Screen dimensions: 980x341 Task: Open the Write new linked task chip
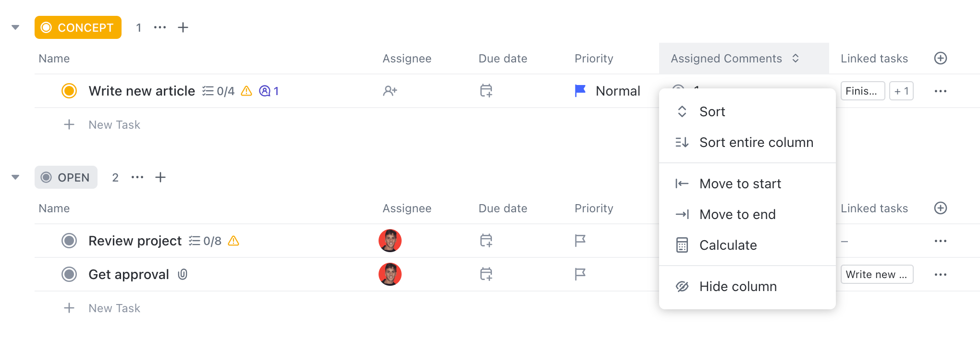[876, 274]
